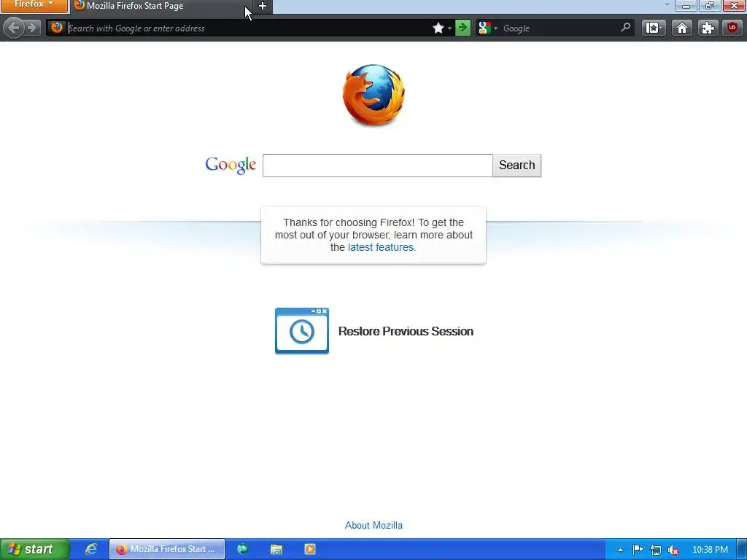The width and height of the screenshot is (747, 560).
Task: Expand the history dropdown beside the star
Action: click(x=449, y=28)
